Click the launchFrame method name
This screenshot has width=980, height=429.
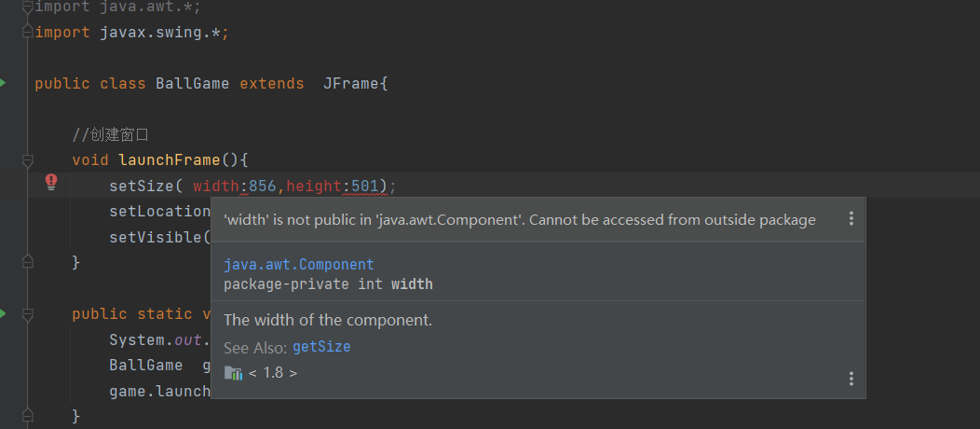tap(170, 160)
